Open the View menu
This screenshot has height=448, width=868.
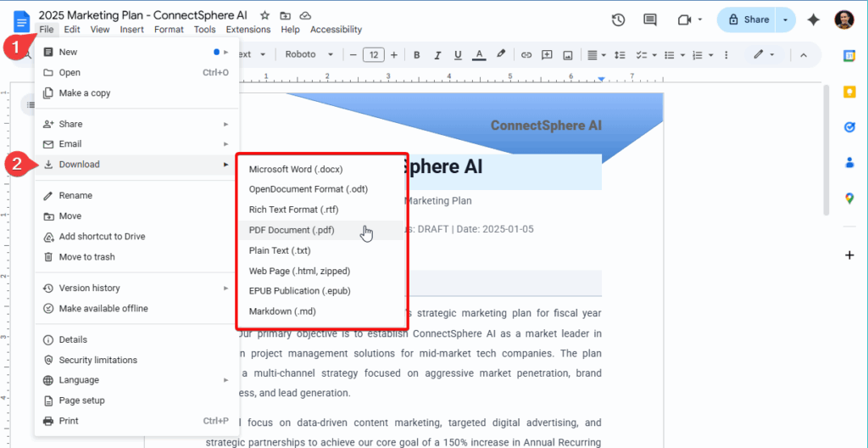point(100,30)
